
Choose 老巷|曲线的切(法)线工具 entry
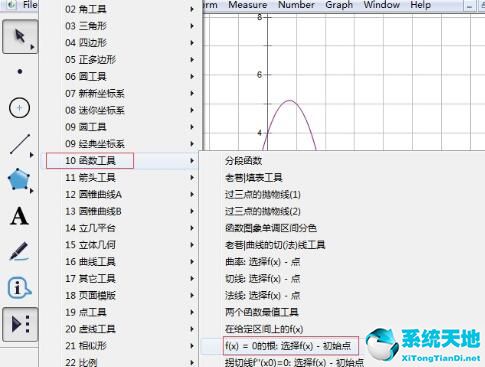point(275,245)
